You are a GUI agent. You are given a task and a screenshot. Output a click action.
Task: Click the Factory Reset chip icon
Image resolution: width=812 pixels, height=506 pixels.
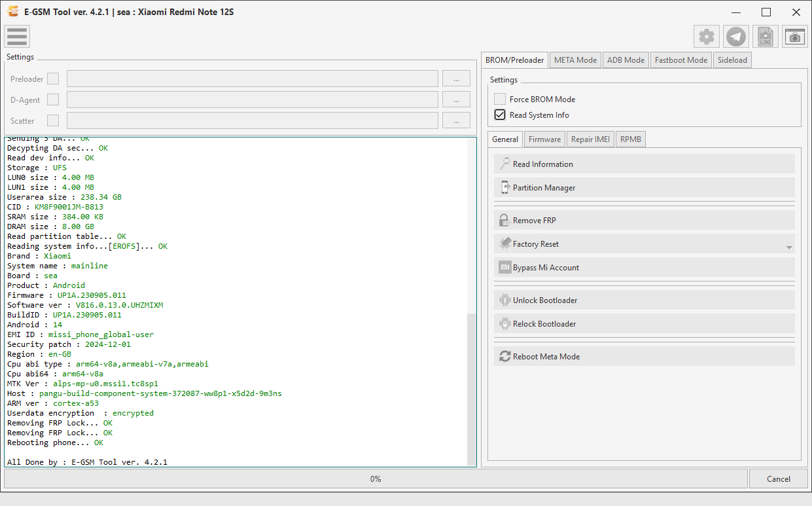[x=505, y=244]
